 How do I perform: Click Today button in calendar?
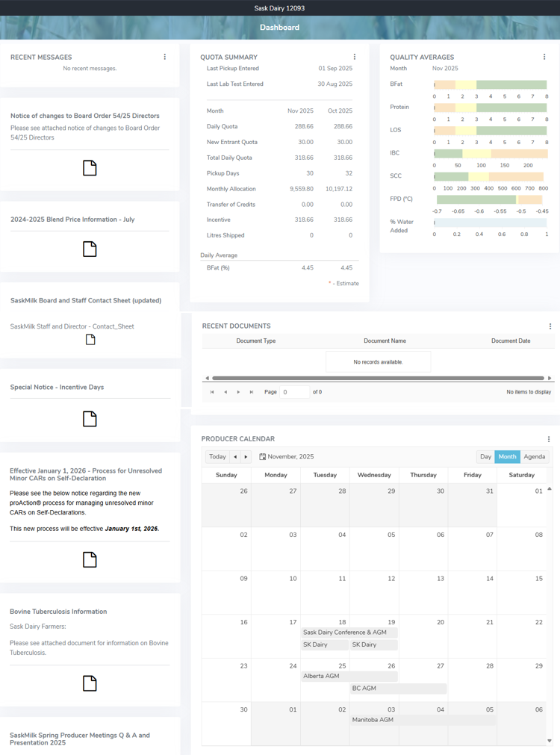click(x=217, y=456)
